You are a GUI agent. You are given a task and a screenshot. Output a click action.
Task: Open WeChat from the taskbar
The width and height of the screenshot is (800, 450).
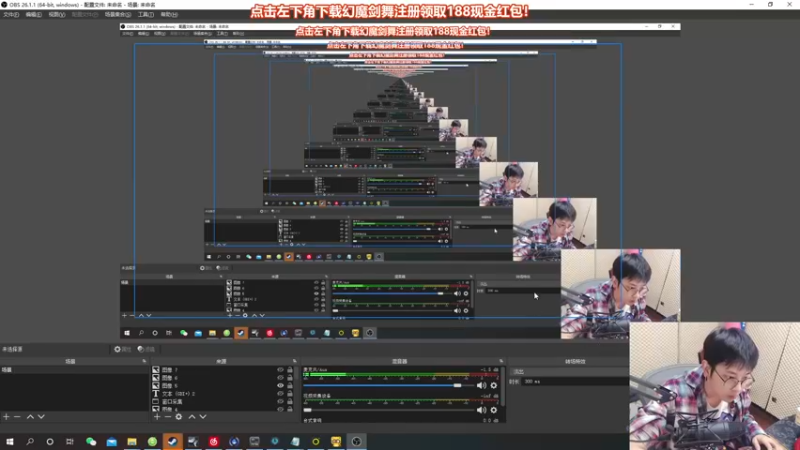tap(91, 441)
